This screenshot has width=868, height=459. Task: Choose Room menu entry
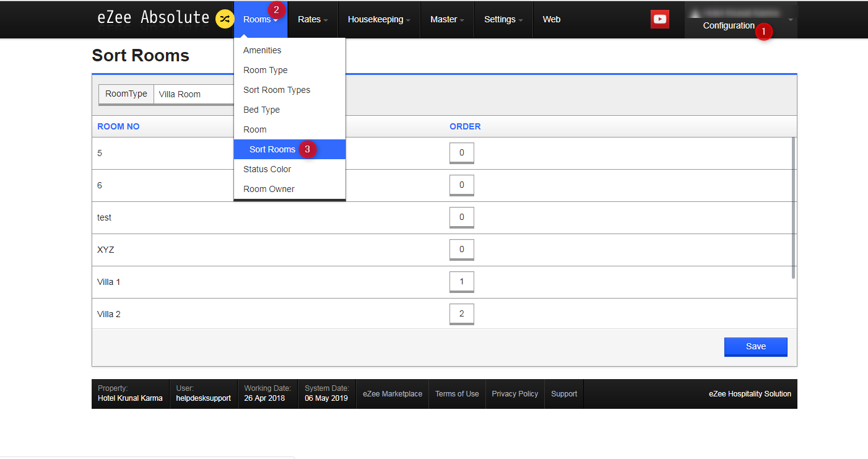(290, 129)
